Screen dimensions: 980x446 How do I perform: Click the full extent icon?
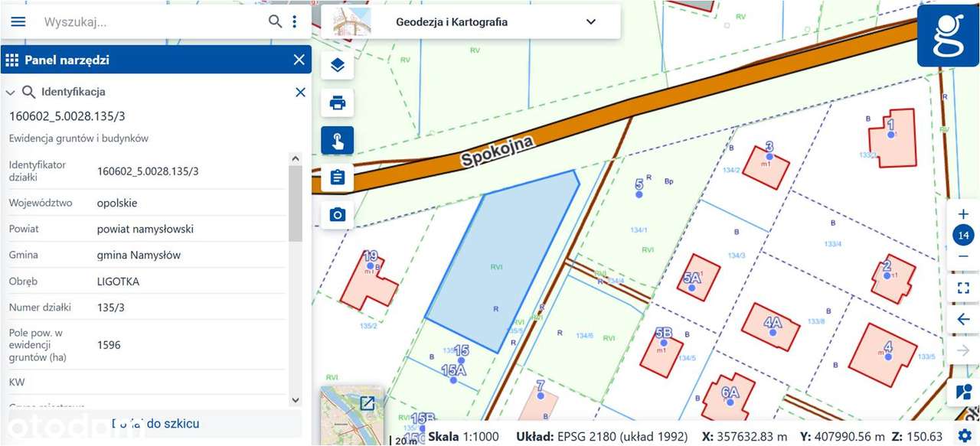[963, 288]
